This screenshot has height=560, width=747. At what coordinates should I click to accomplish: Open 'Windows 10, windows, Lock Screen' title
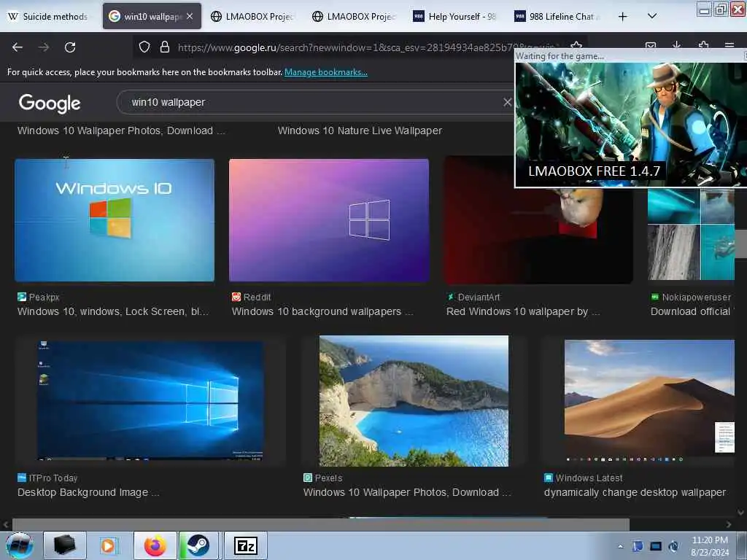(x=113, y=311)
